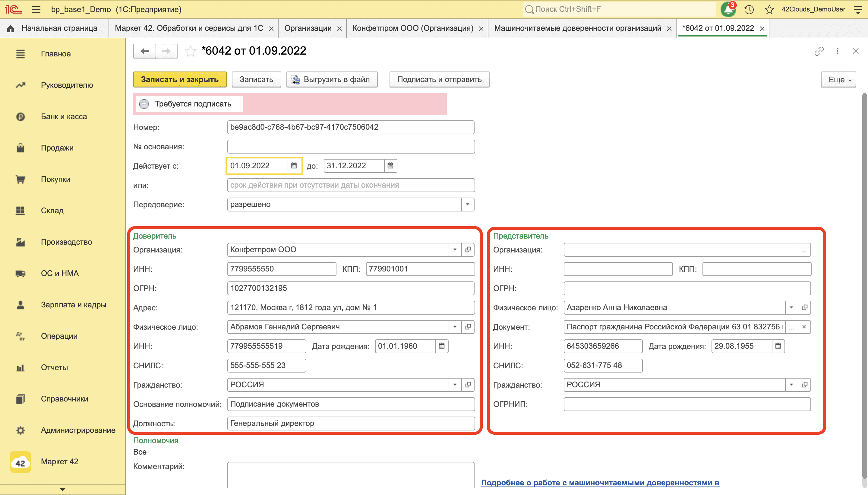868x495 pixels.
Task: Expand Представитель Гражданство dropdown
Action: pos(791,385)
